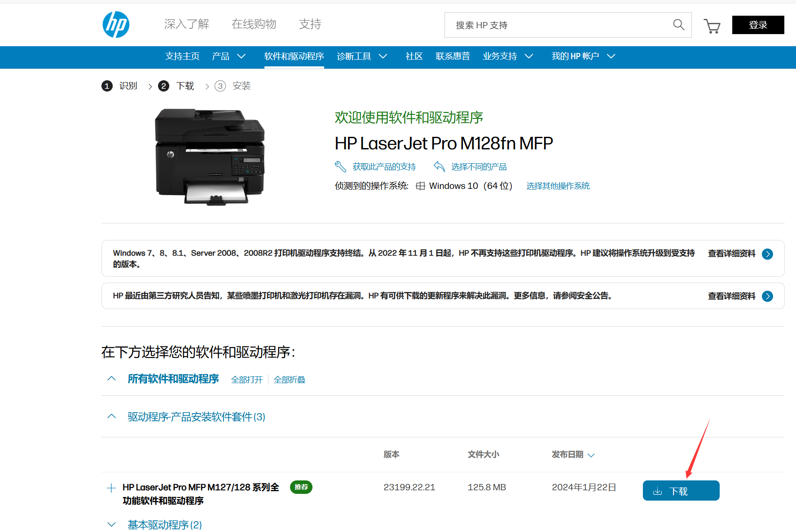Open 支持 in the top navigation
The width and height of the screenshot is (796, 532).
point(310,24)
